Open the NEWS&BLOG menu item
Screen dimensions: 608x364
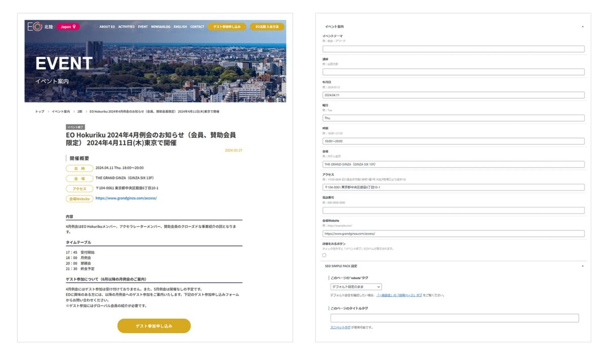pos(161,27)
